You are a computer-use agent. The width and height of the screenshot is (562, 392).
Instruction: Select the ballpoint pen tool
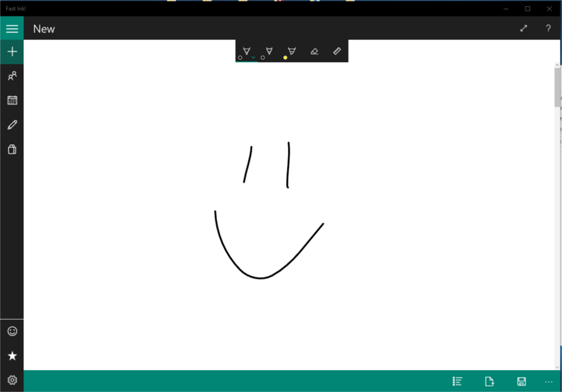[246, 50]
